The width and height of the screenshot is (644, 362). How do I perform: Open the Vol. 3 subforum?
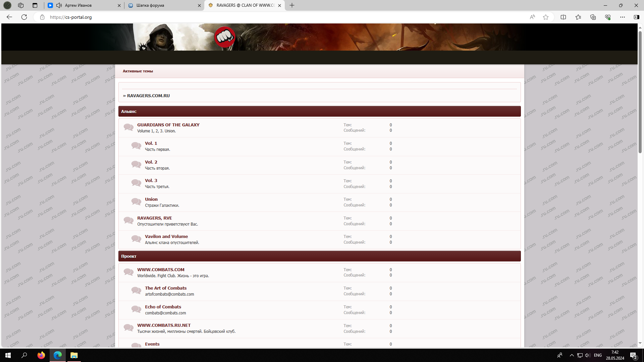(x=151, y=180)
